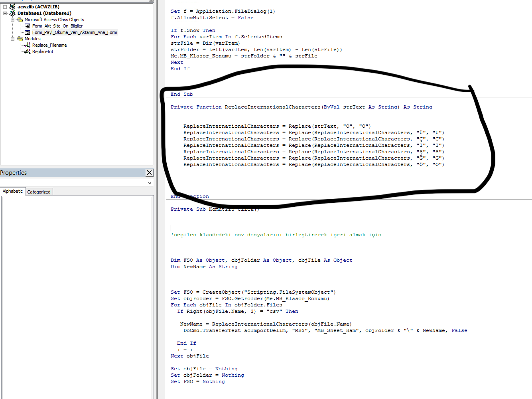The image size is (532, 399).
Task: Click the 'NewName = ReplaceInternationalCharacters(objFile.Name)' line
Action: point(266,324)
